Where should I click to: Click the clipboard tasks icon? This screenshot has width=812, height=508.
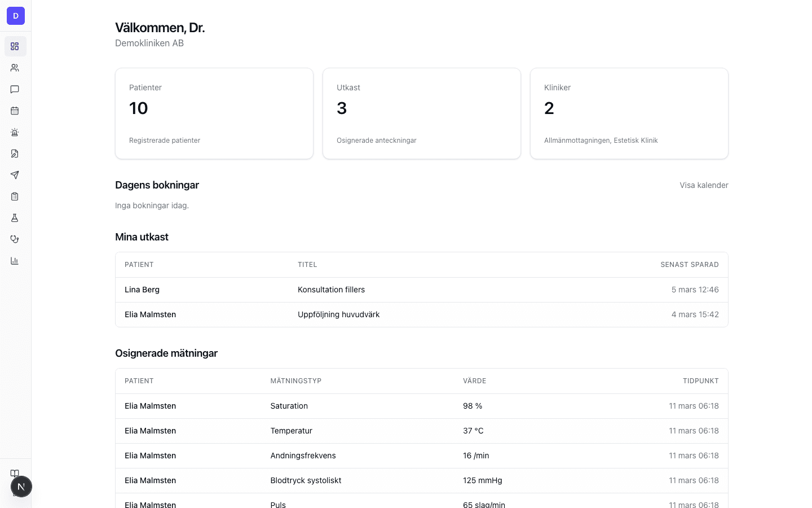(x=15, y=196)
